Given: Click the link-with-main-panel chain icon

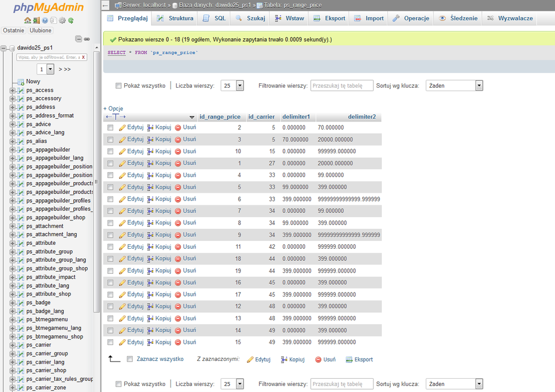Looking at the screenshot, I should pos(87,39).
